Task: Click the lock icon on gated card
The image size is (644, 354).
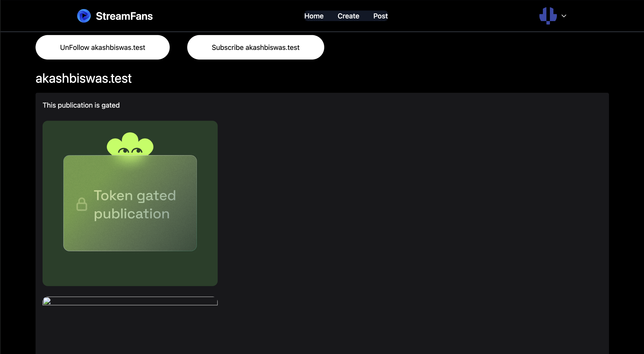Action: (x=82, y=204)
